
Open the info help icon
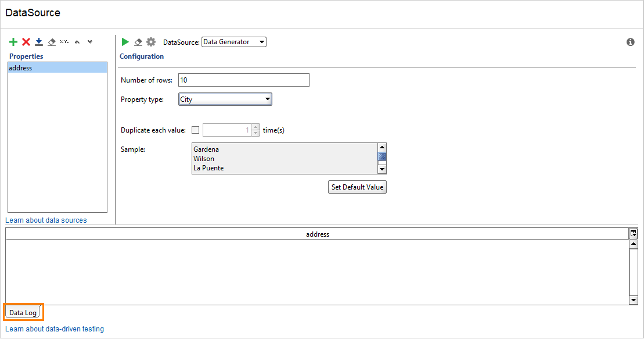[631, 42]
